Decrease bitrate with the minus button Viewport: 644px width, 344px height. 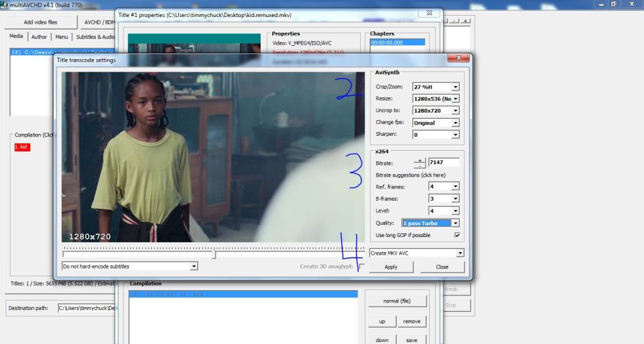[419, 166]
